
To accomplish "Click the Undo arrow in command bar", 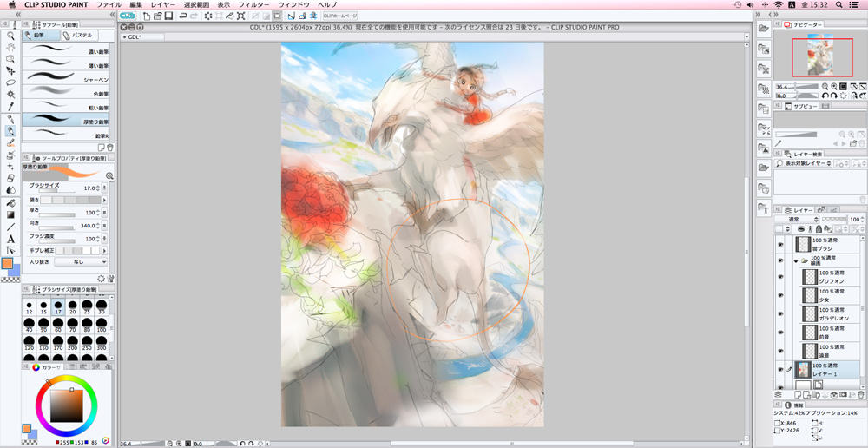I will click(x=183, y=16).
